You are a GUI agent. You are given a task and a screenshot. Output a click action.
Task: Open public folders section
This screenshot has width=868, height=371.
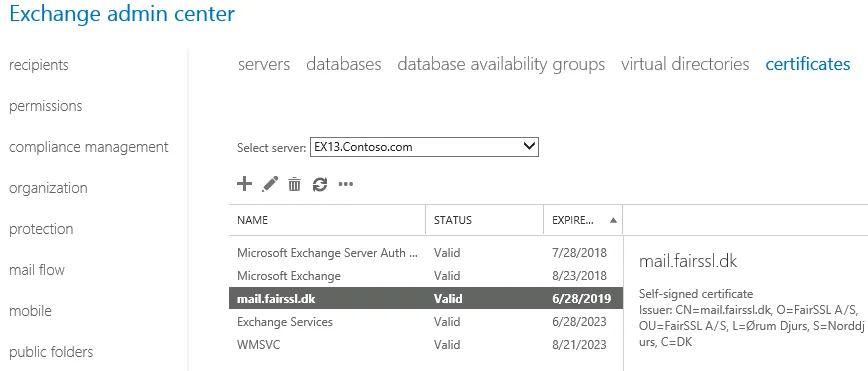(x=51, y=352)
